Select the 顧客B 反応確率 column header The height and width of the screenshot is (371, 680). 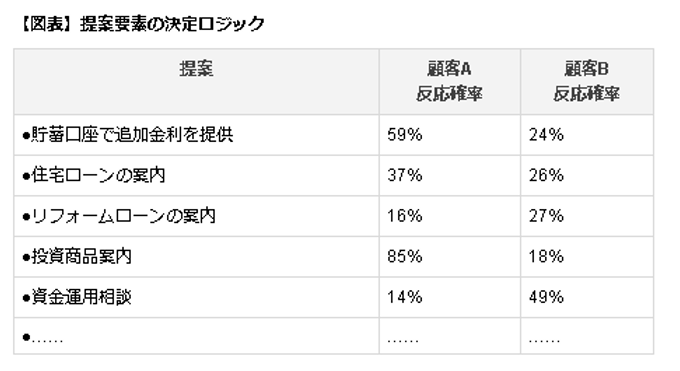coord(586,81)
